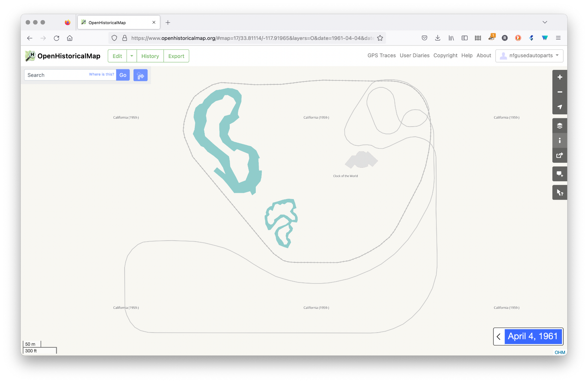Screen dimensions: 588x383
Task: Expand the Edit dropdown arrow
Action: tap(132, 56)
